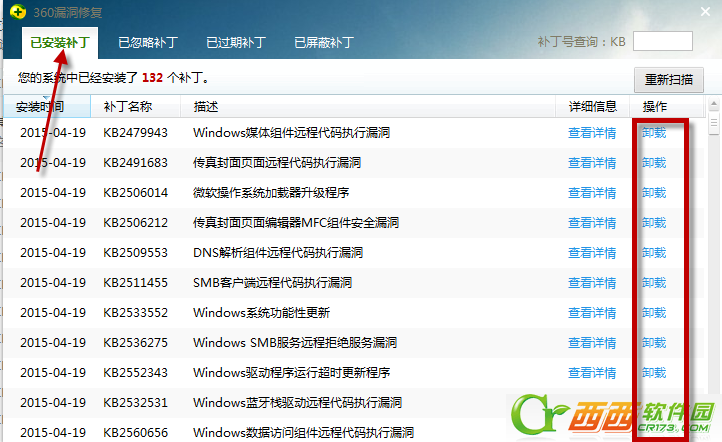View details for KB2552343
The height and width of the screenshot is (442, 722).
[592, 373]
